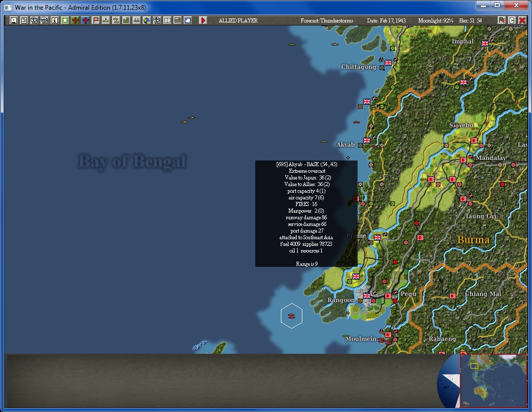Select the red ship icon north of Akyab
532x412 pixels.
click(356, 122)
